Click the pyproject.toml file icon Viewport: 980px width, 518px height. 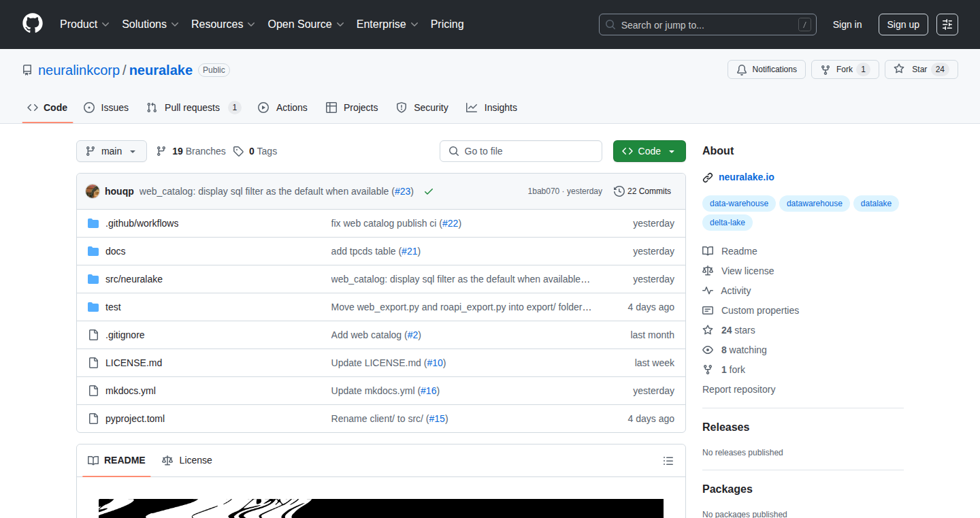coord(93,419)
